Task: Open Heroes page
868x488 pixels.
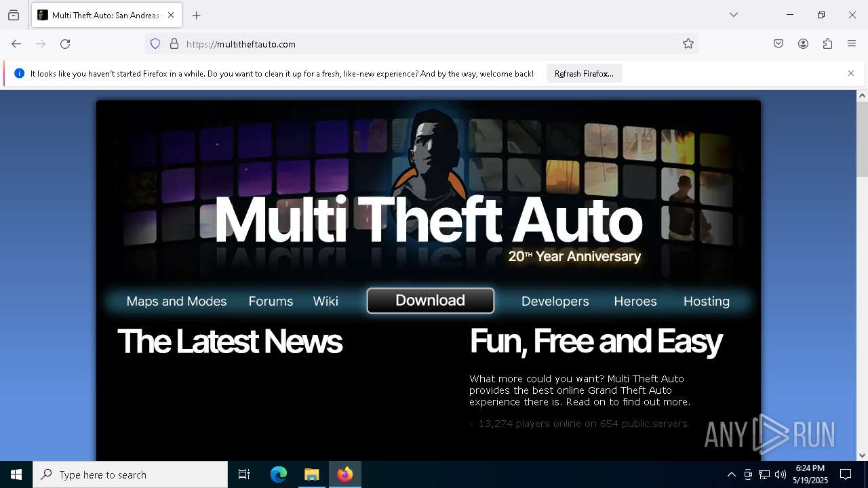Action: click(x=635, y=302)
